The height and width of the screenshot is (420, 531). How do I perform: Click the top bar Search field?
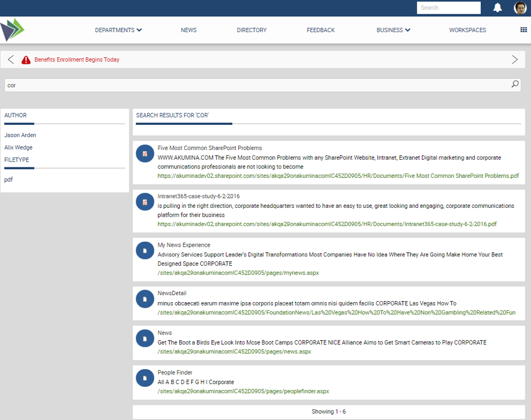[448, 8]
